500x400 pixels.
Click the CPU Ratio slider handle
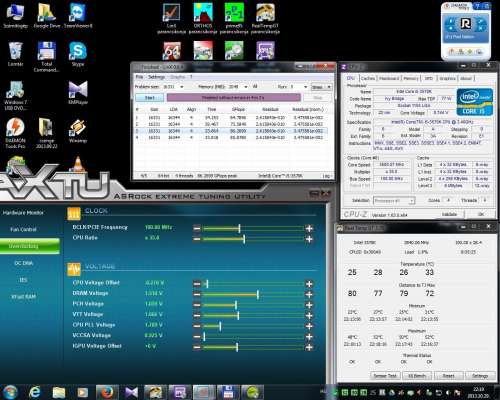[x=244, y=239]
